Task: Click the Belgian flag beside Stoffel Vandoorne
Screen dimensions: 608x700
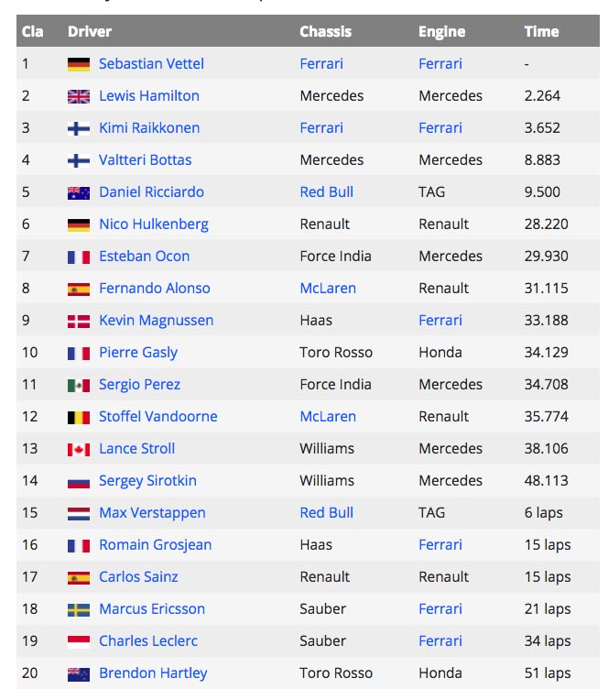Action: (x=79, y=417)
